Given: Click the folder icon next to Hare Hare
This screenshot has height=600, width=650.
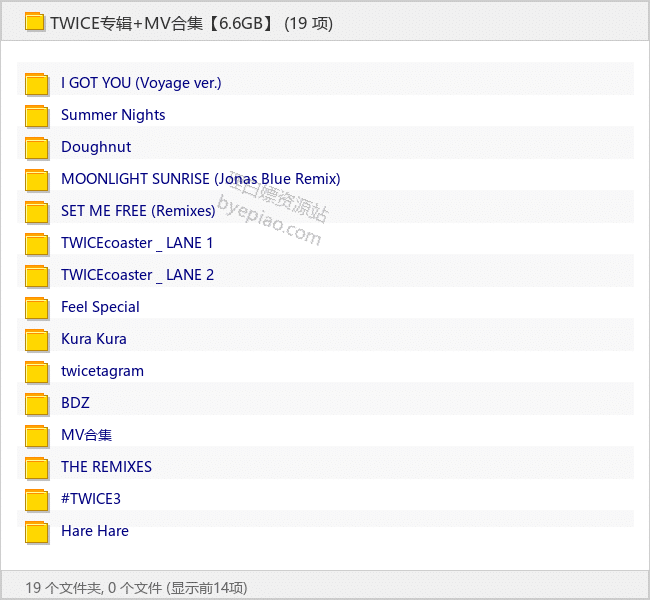Looking at the screenshot, I should click(36, 532).
